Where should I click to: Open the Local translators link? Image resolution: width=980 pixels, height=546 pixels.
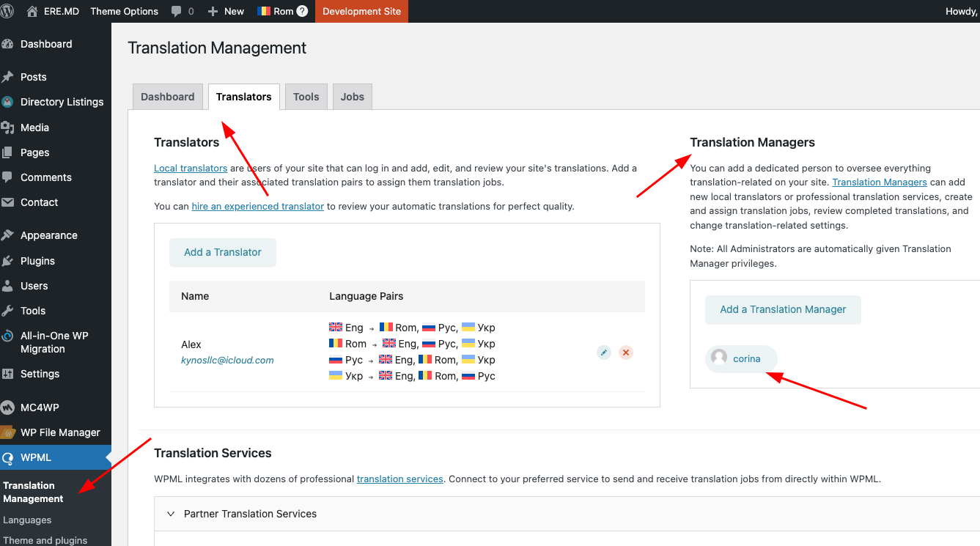click(x=191, y=168)
